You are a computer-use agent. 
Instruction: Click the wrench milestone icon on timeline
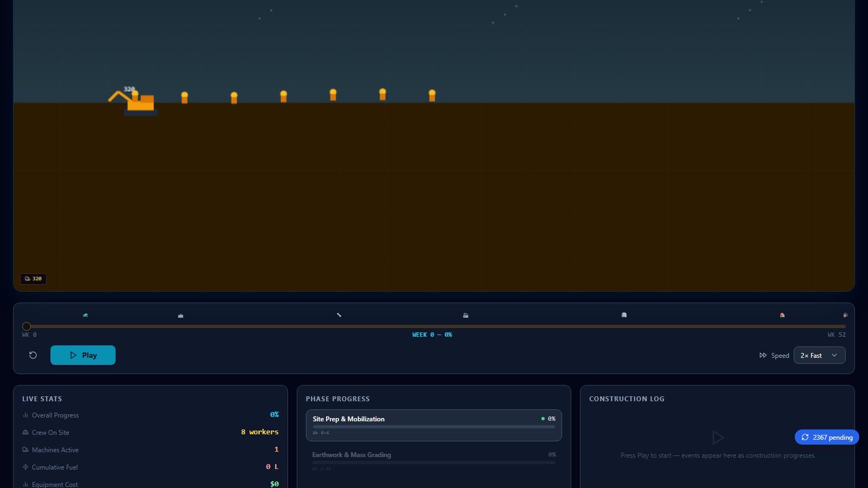339,315
